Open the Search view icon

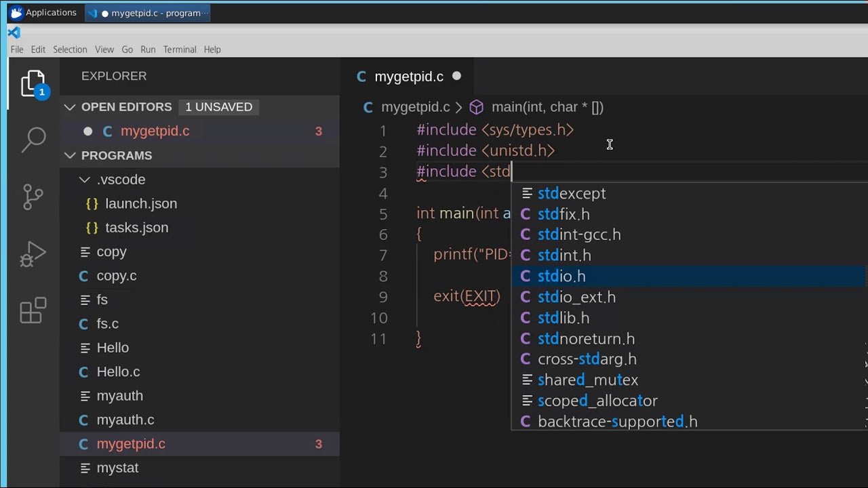click(x=33, y=140)
